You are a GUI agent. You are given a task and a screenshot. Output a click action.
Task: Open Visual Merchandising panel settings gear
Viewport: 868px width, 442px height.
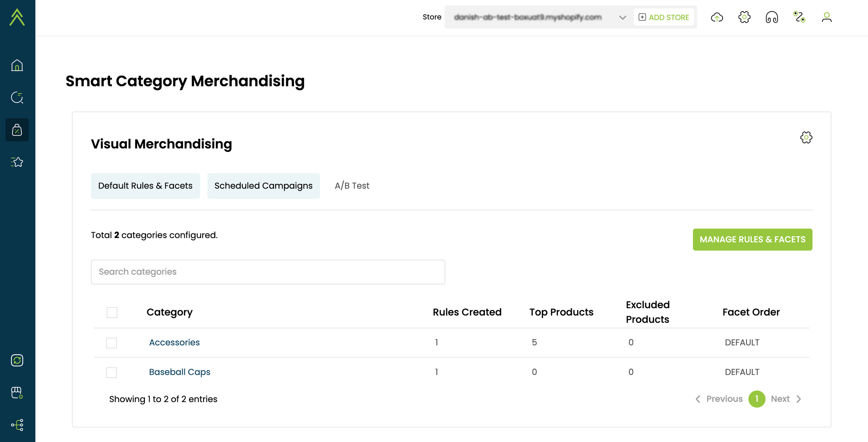tap(806, 138)
